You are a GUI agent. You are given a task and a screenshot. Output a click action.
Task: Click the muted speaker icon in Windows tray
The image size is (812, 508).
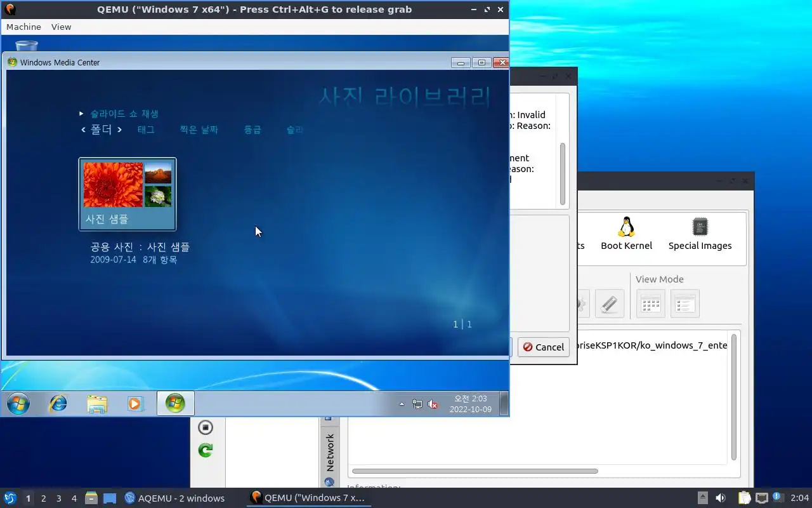tap(433, 404)
